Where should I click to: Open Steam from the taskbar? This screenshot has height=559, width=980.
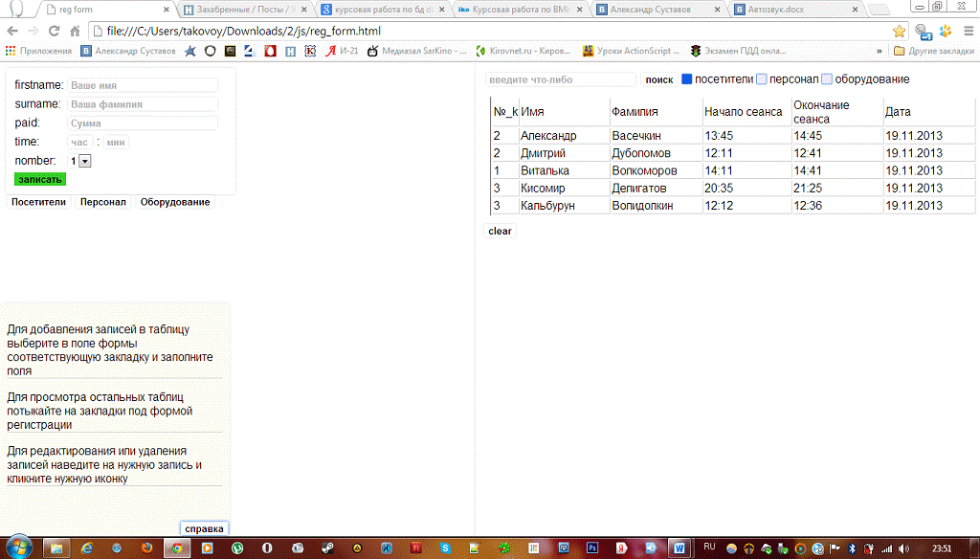point(327,548)
